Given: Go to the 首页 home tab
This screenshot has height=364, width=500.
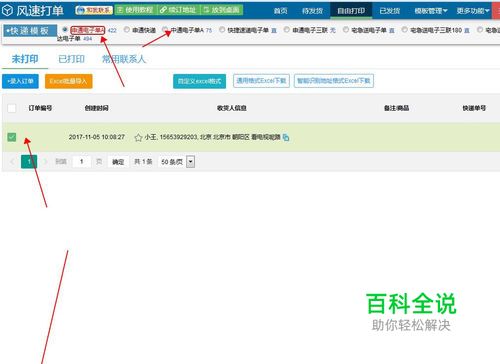Looking at the screenshot, I should (x=280, y=11).
